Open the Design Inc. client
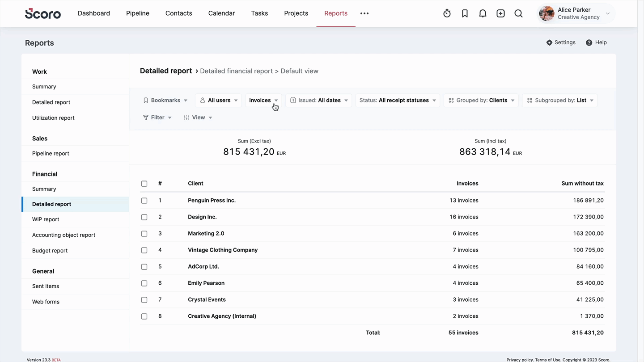 (202, 217)
